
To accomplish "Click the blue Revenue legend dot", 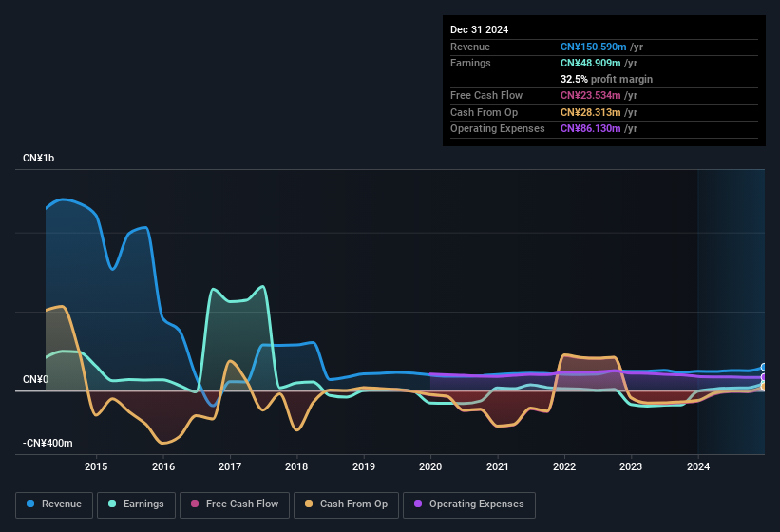I will [30, 503].
